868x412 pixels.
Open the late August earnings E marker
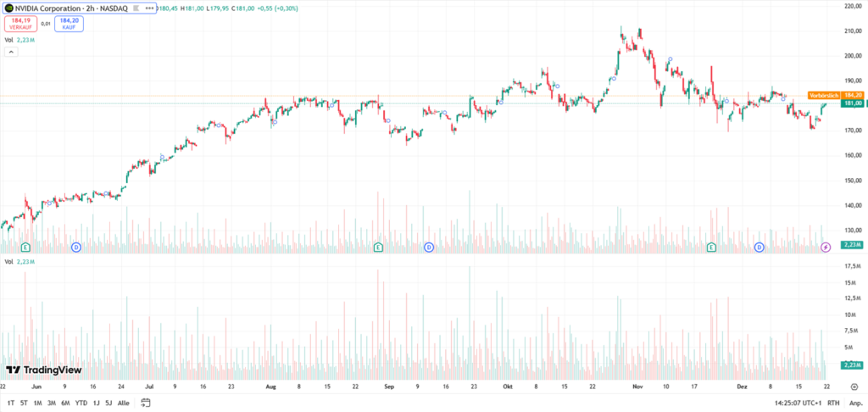pyautogui.click(x=378, y=247)
